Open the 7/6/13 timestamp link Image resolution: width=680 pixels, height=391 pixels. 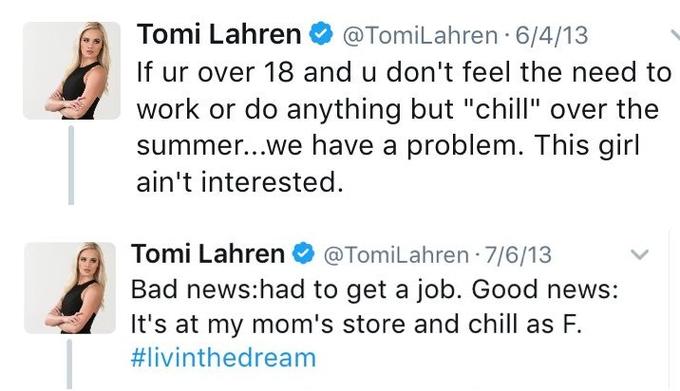518,255
